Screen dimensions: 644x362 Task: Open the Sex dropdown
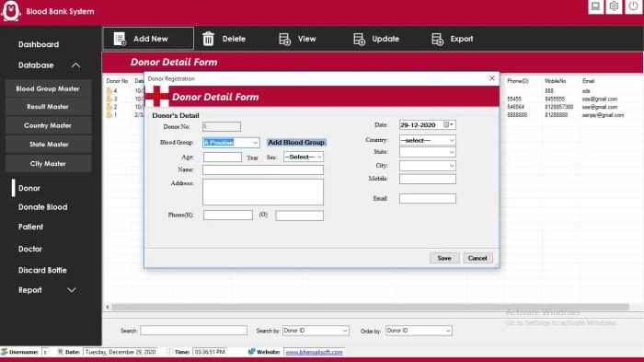click(x=319, y=158)
